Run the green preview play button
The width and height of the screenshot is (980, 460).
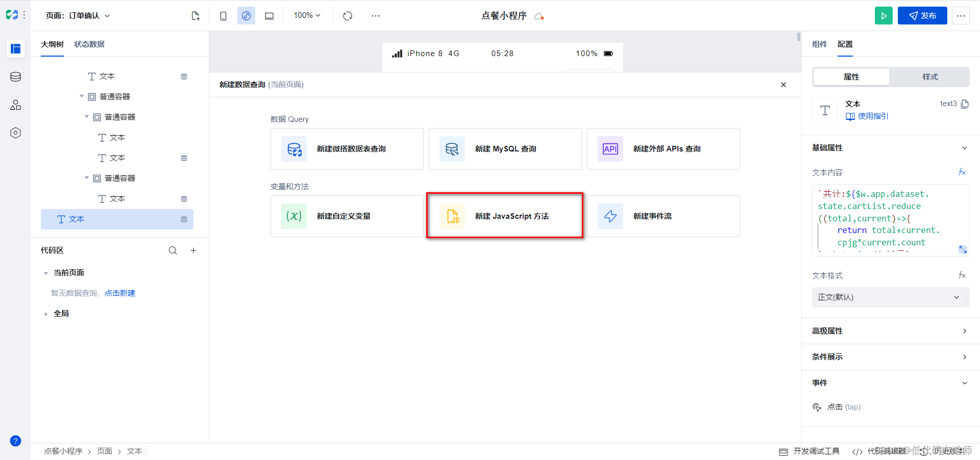[884, 16]
